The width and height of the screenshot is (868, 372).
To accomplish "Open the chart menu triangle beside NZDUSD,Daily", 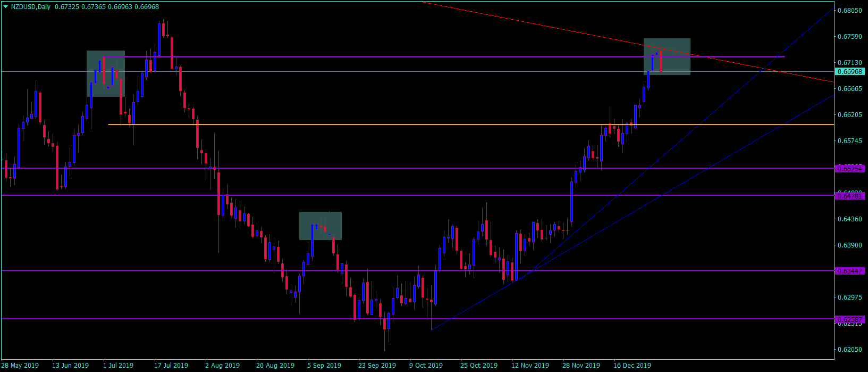I will pos(6,7).
